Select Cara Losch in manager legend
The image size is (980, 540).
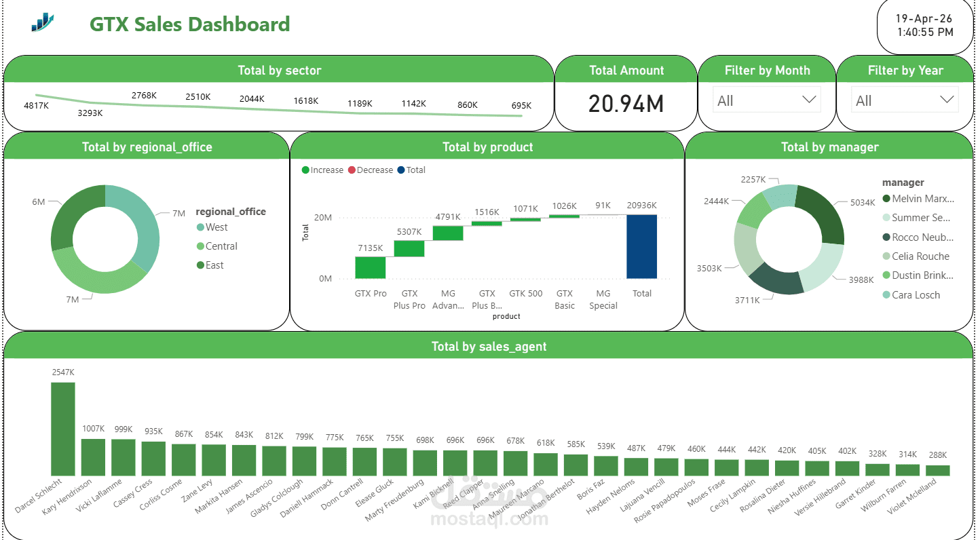pyautogui.click(x=911, y=295)
